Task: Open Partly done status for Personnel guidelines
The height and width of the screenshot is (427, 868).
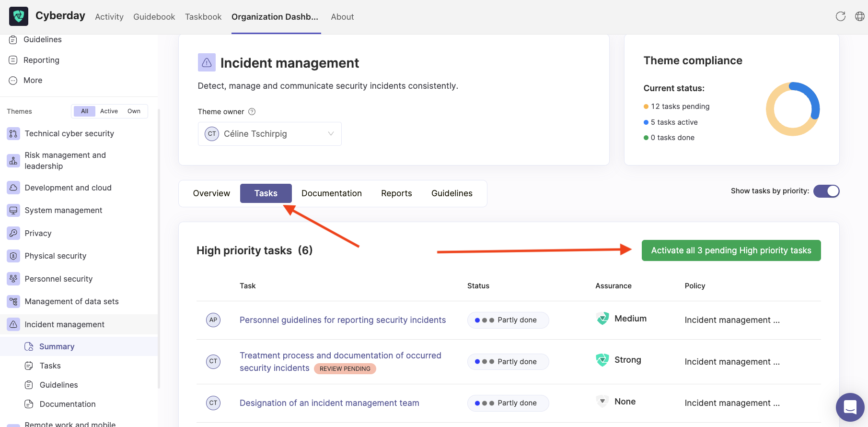Action: pos(508,320)
